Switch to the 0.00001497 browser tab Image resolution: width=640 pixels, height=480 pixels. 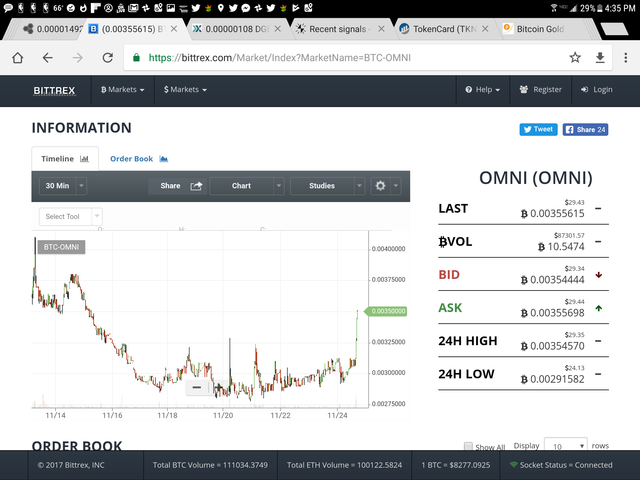52,29
